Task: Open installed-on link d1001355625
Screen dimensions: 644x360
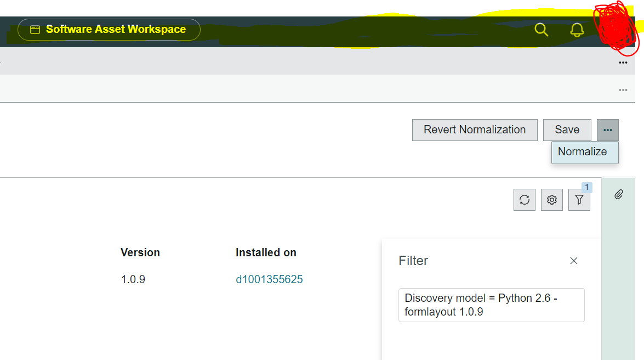Action: (269, 279)
